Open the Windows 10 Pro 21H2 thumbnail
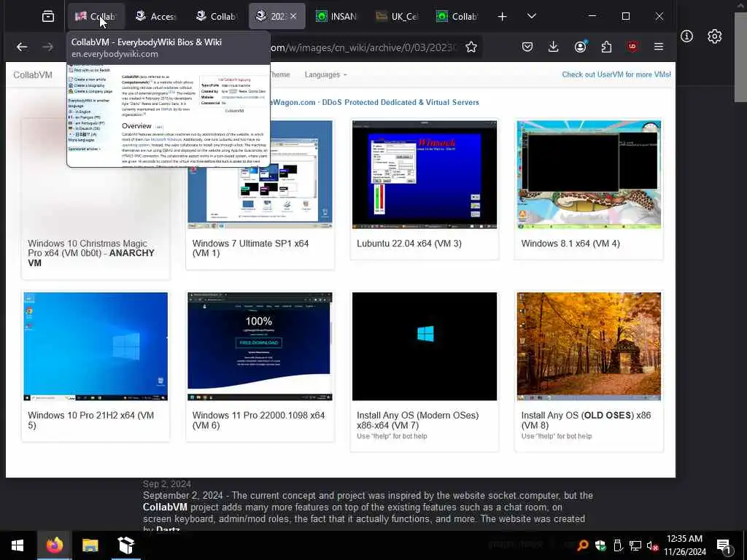This screenshot has width=747, height=560. tap(96, 346)
